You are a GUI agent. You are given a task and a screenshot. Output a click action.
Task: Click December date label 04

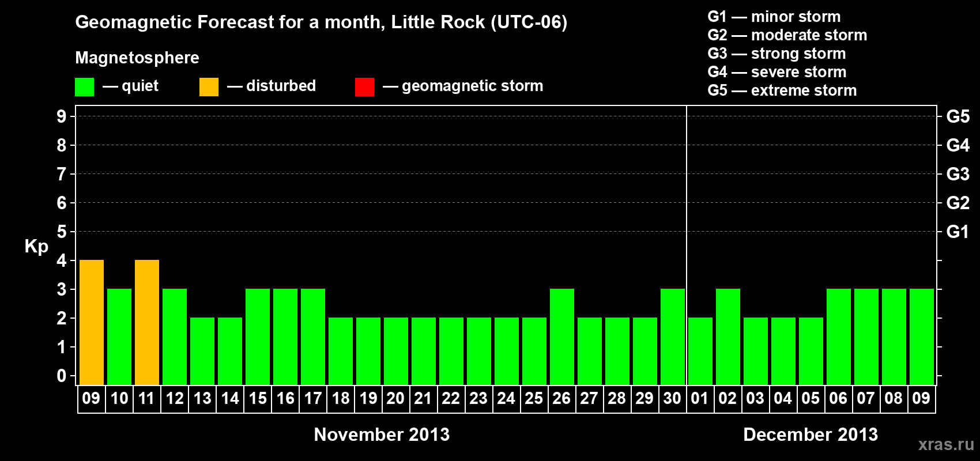[783, 399]
